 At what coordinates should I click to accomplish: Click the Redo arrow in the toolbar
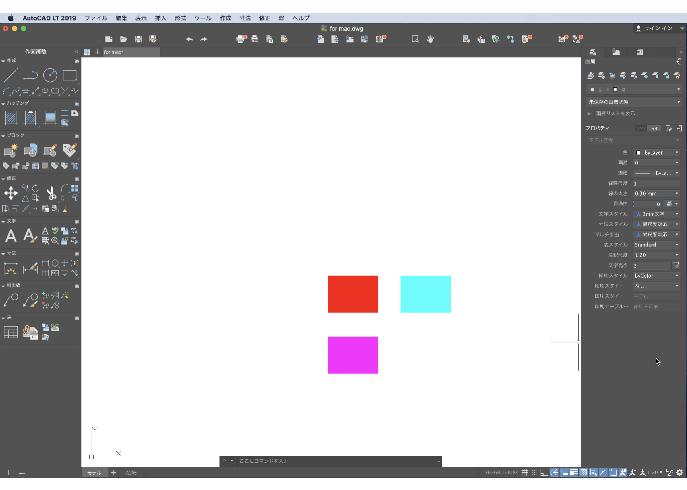click(x=204, y=39)
